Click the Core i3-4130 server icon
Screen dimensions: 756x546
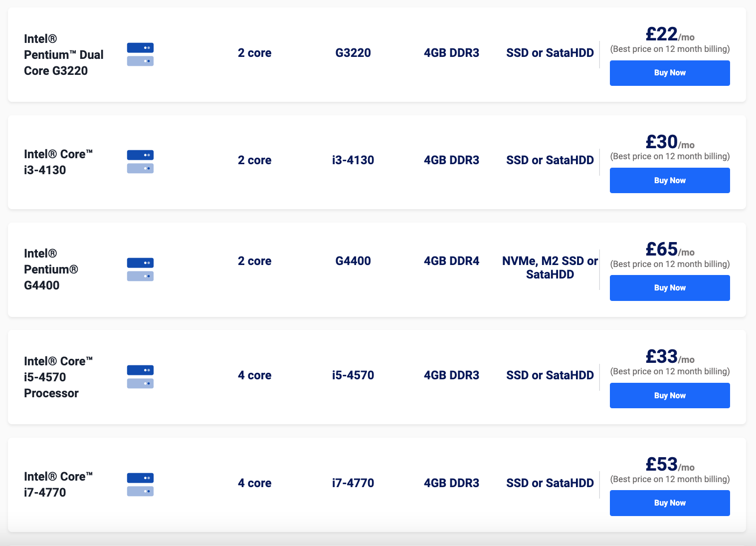point(140,162)
